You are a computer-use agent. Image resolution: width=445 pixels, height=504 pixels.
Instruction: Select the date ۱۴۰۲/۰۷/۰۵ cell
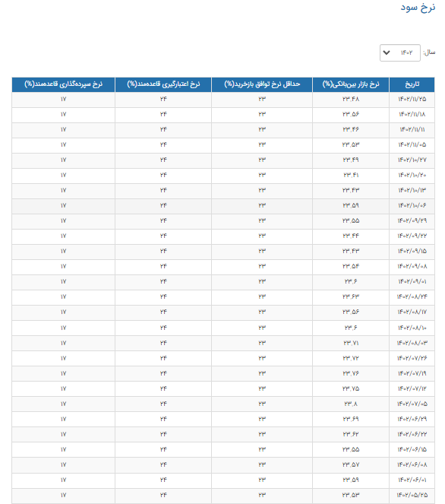pos(412,404)
